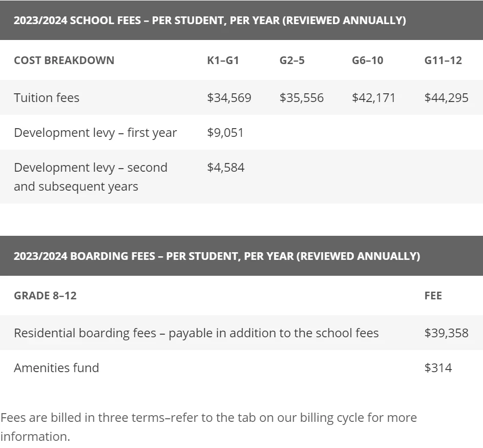The height and width of the screenshot is (448, 483).
Task: Click the G6–10 column heading
Action: click(x=367, y=60)
